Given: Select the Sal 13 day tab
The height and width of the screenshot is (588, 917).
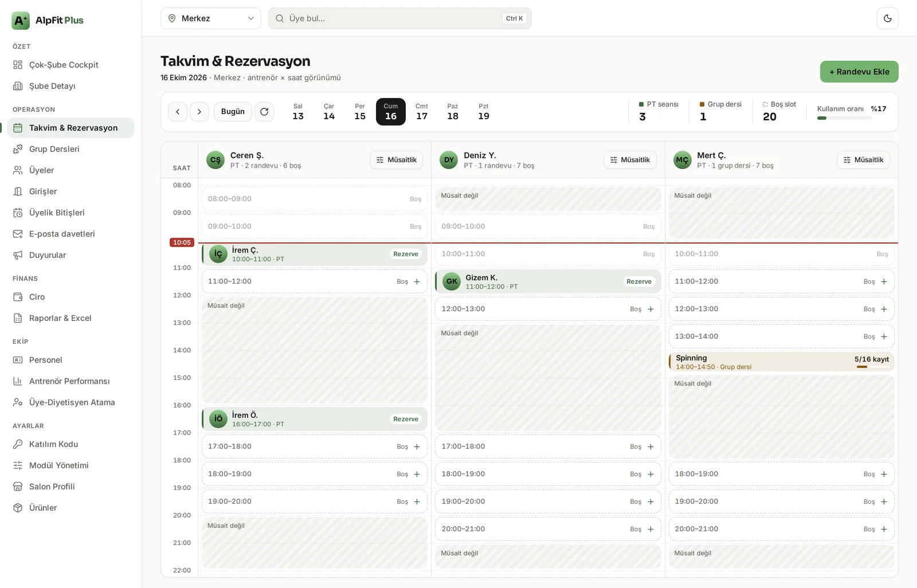Looking at the screenshot, I should click(298, 112).
